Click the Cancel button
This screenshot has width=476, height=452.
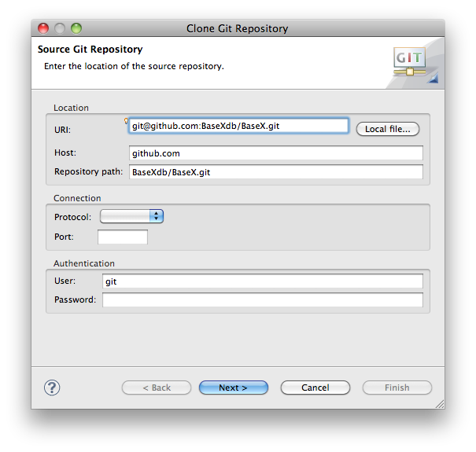[315, 388]
